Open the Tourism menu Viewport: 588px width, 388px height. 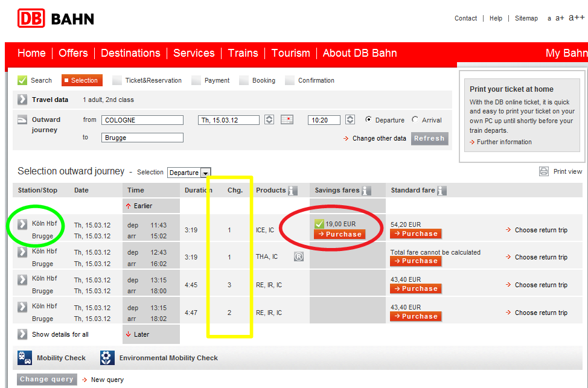click(290, 53)
